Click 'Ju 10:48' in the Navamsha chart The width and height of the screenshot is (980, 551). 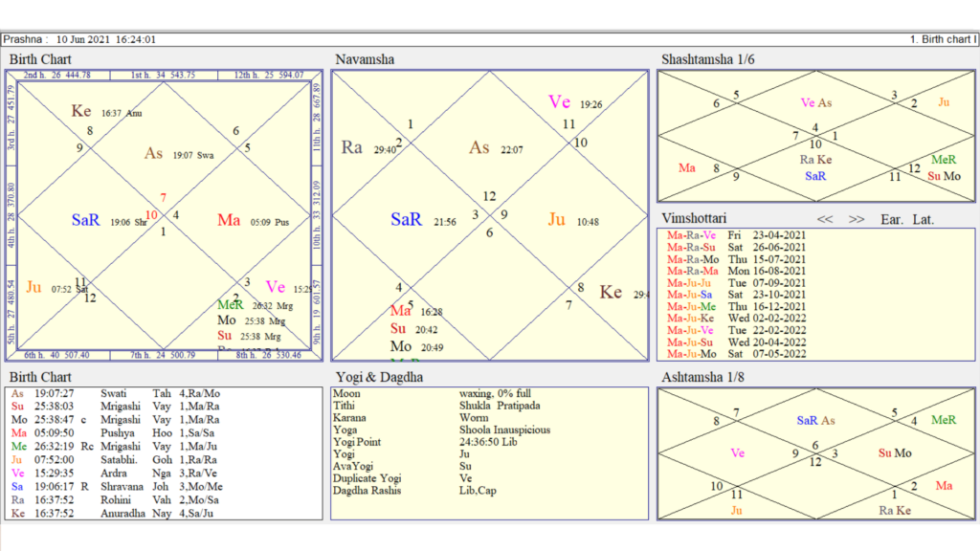(x=573, y=220)
